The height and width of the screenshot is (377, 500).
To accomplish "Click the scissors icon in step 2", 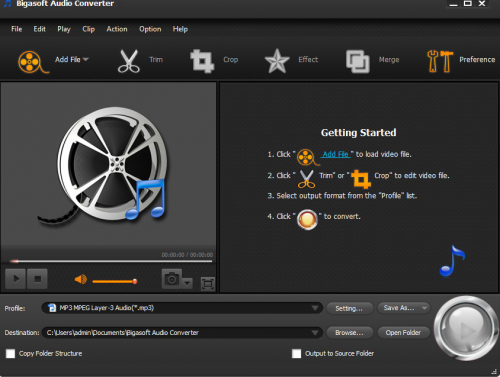I will click(307, 179).
